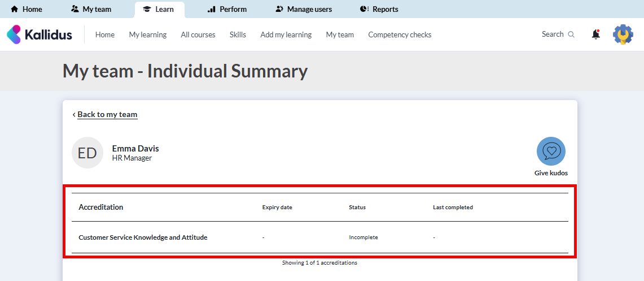
Task: Open the Skills menu item
Action: (x=238, y=34)
